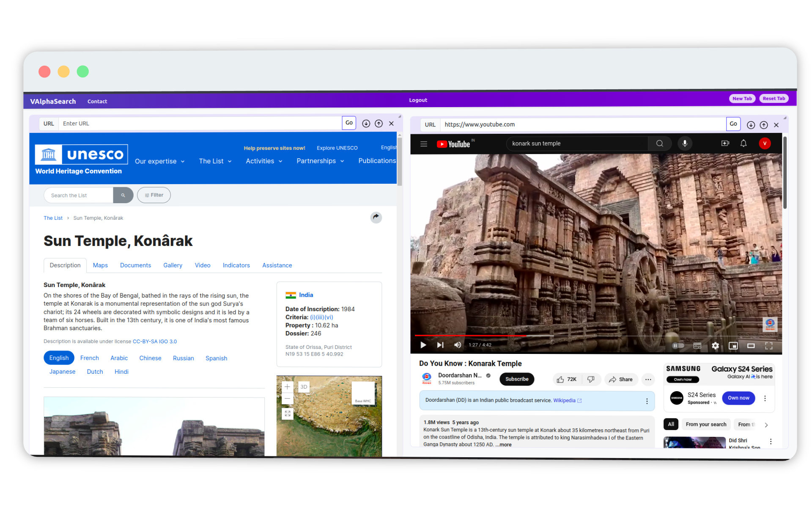Expand the UNESCO map to fullscreen
Screen dimensions: 812x508
pos(287,414)
